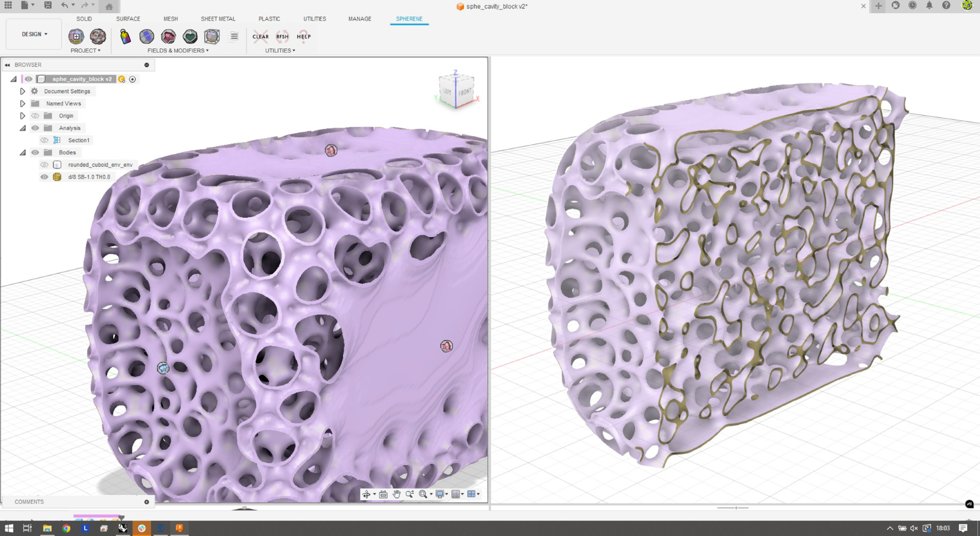Click the green heart modifier icon
Screen dimensions: 980x536
(190, 36)
